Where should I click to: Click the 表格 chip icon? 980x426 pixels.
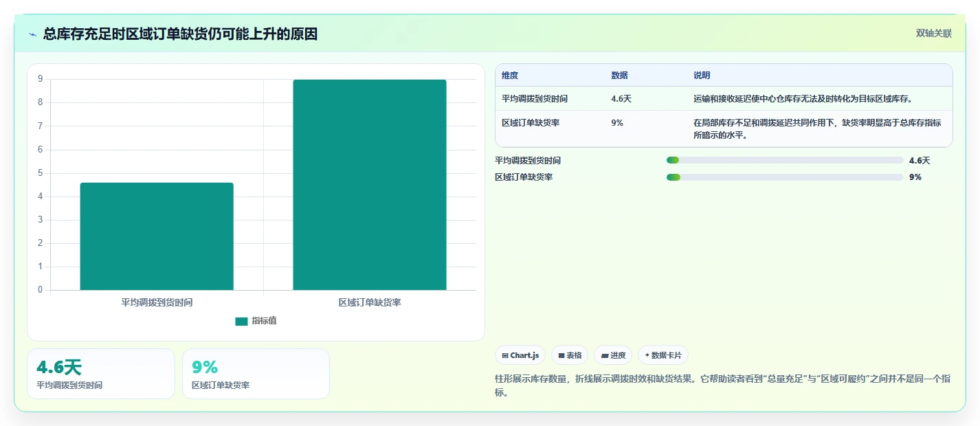point(561,356)
